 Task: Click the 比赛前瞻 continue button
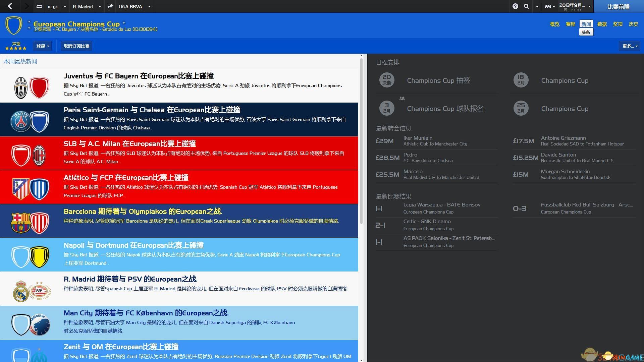(619, 6)
